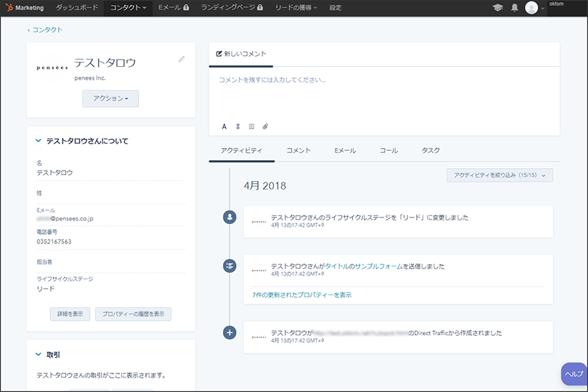Click the attachment paperclip icon
This screenshot has height=392, width=588.
click(265, 126)
